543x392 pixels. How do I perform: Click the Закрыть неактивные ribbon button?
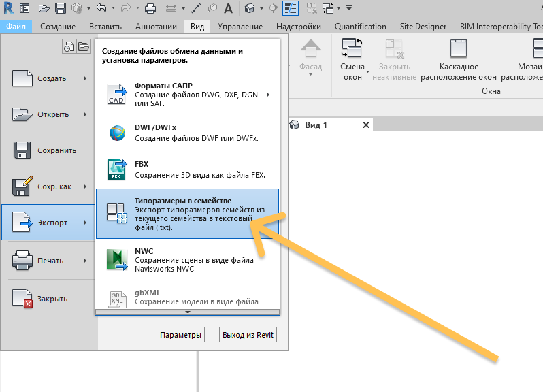point(394,60)
